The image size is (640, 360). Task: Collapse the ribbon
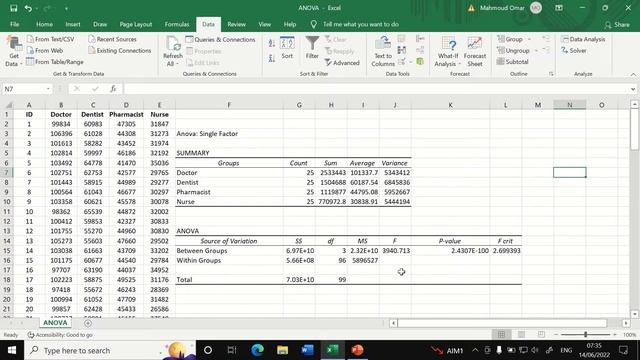(633, 74)
